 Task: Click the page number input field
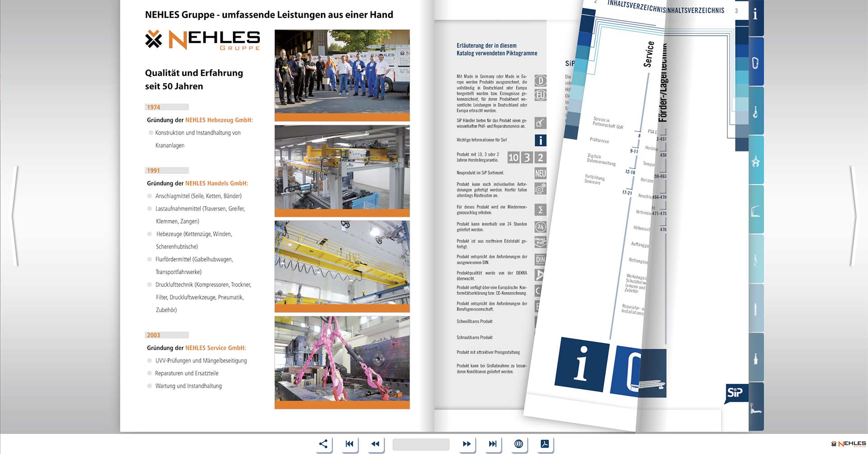coord(421,445)
